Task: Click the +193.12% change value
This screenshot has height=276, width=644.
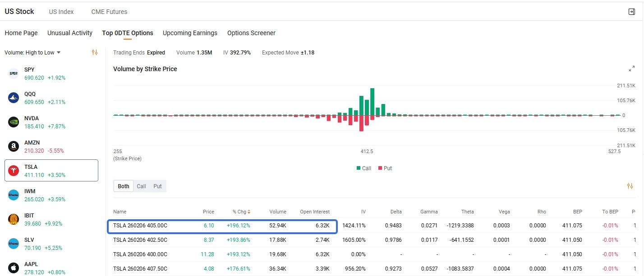Action: (x=239, y=254)
